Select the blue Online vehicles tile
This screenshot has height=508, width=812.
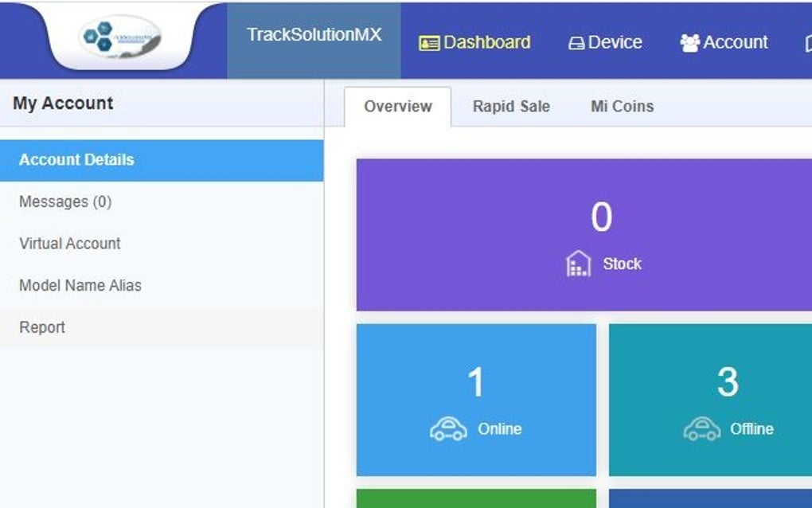click(475, 400)
